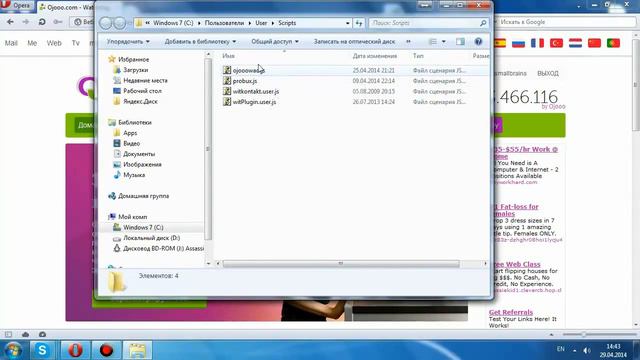Open Skype from the taskbar
Screen dimensions: 640x360
pos(42,350)
